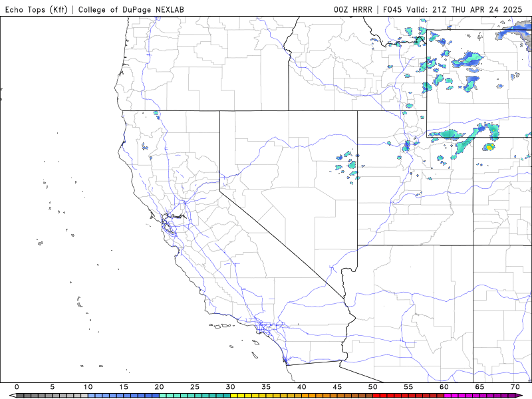Click the '00Z HRRR' model run label
The image size is (532, 399).
click(x=353, y=9)
